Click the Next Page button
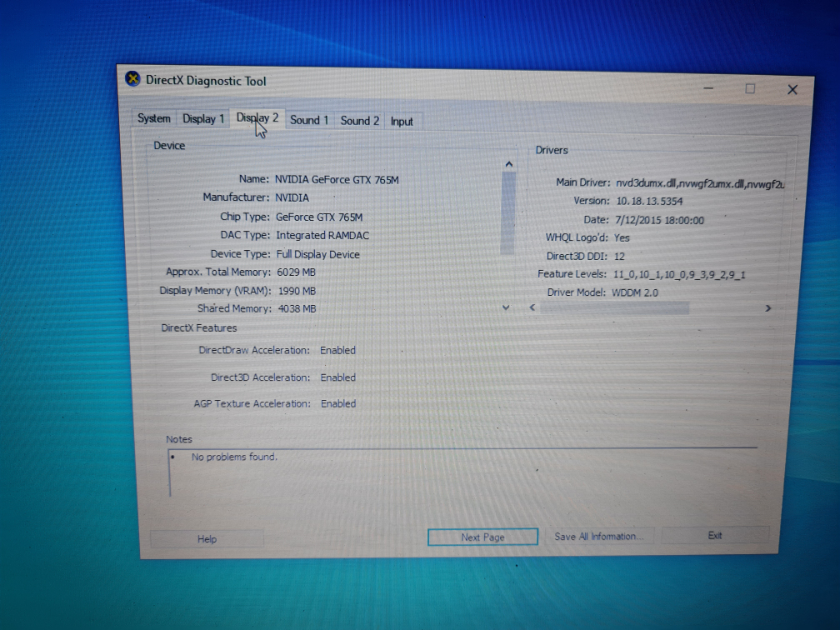Viewport: 840px width, 630px height. (x=482, y=537)
